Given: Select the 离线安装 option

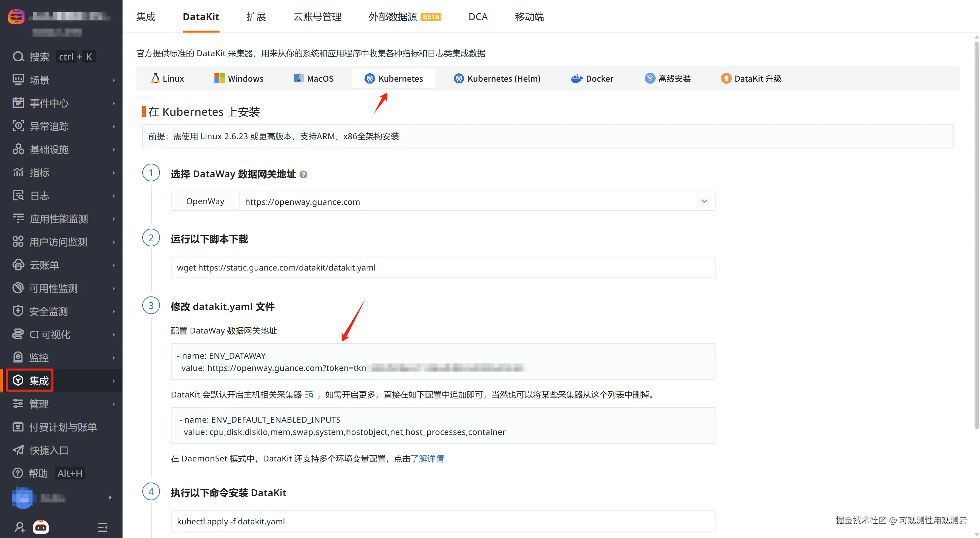Looking at the screenshot, I should coord(668,79).
